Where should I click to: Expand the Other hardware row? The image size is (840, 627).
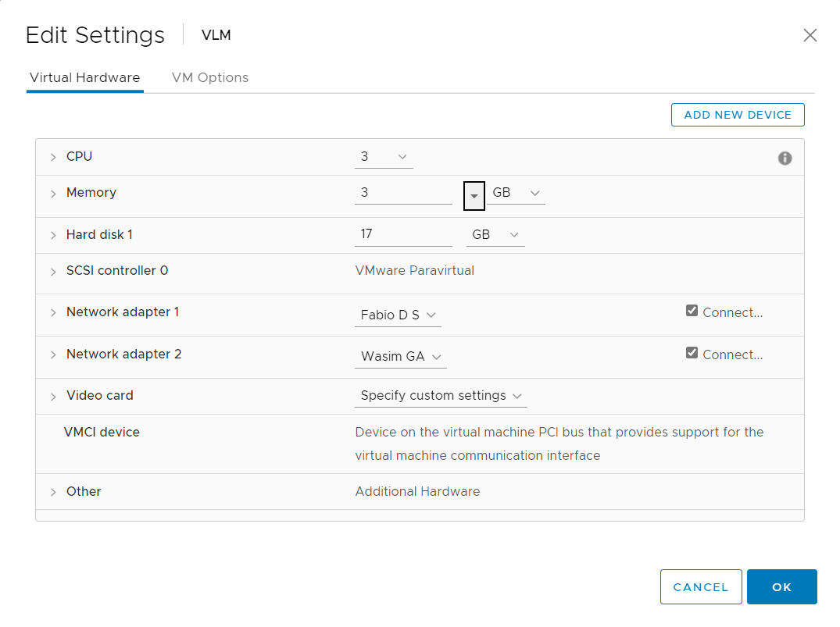pos(53,492)
